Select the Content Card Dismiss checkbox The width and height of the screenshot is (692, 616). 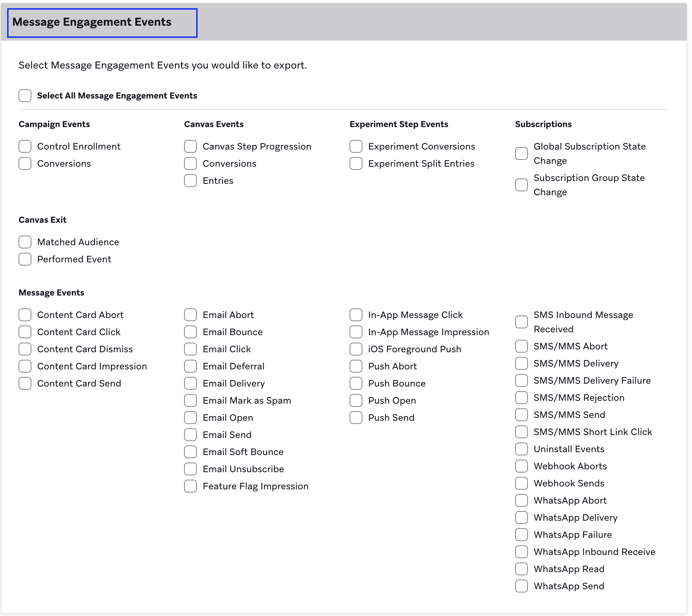click(x=25, y=349)
